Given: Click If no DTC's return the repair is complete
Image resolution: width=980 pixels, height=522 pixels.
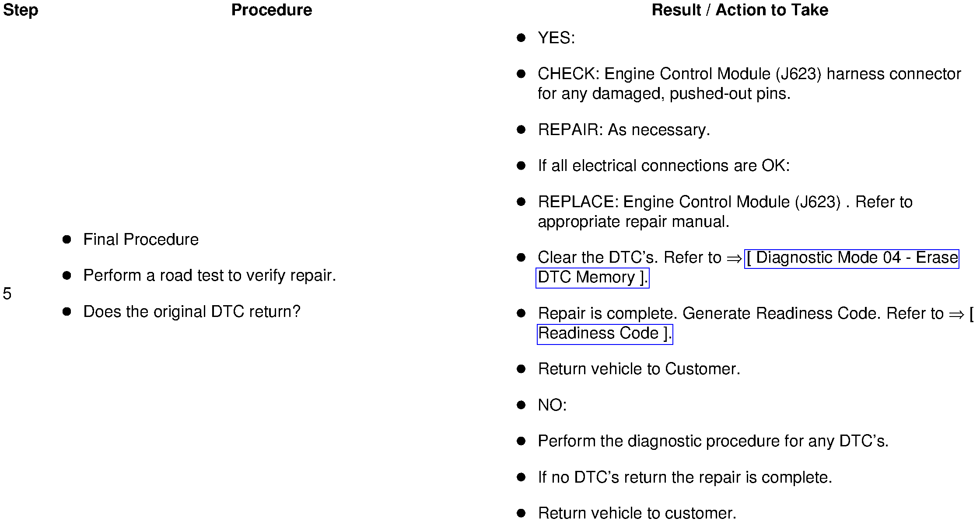Looking at the screenshot, I should (x=685, y=477).
